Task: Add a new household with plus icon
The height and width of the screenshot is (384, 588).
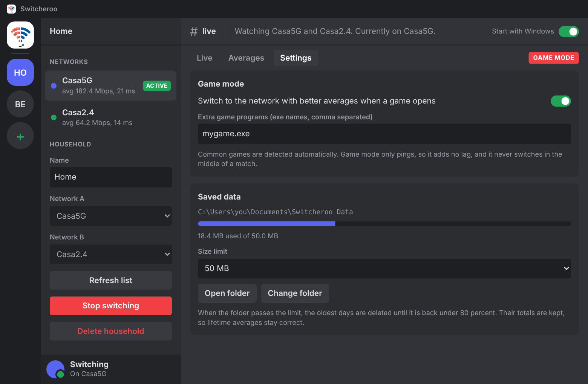Action: coord(20,136)
